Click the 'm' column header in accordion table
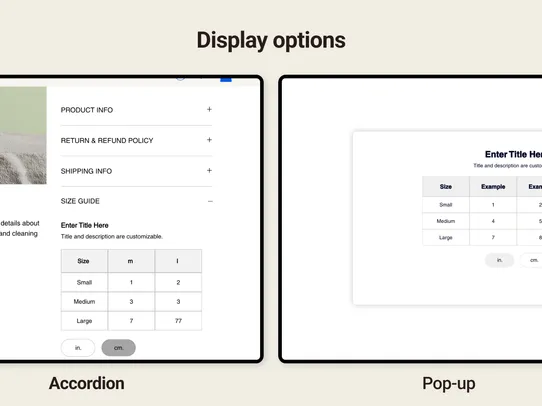This screenshot has width=542, height=406. click(x=131, y=261)
